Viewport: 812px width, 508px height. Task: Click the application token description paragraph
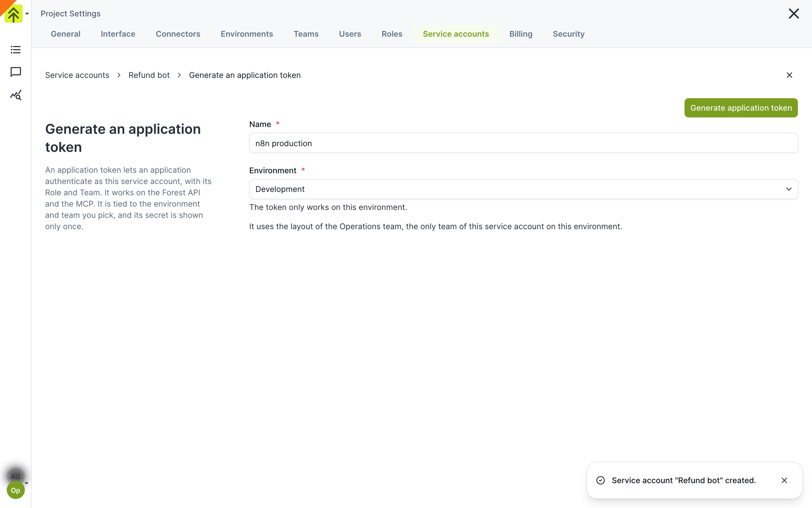coord(128,198)
